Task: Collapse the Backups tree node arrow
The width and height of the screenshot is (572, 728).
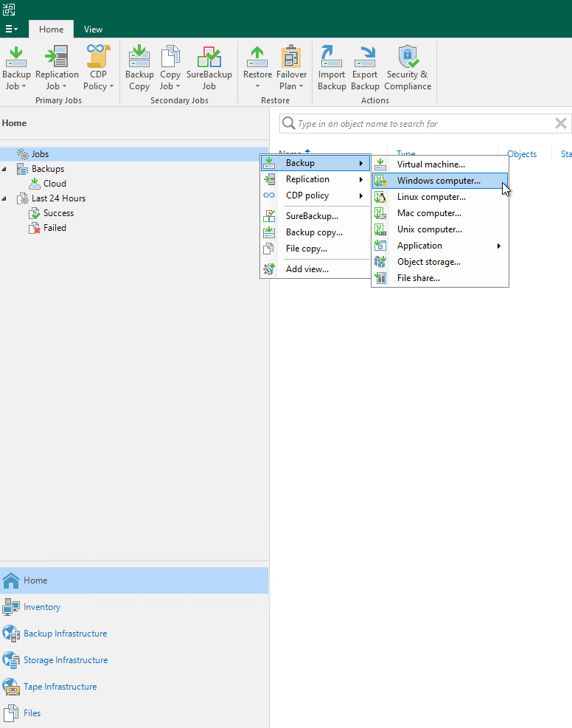Action: pyautogui.click(x=4, y=169)
